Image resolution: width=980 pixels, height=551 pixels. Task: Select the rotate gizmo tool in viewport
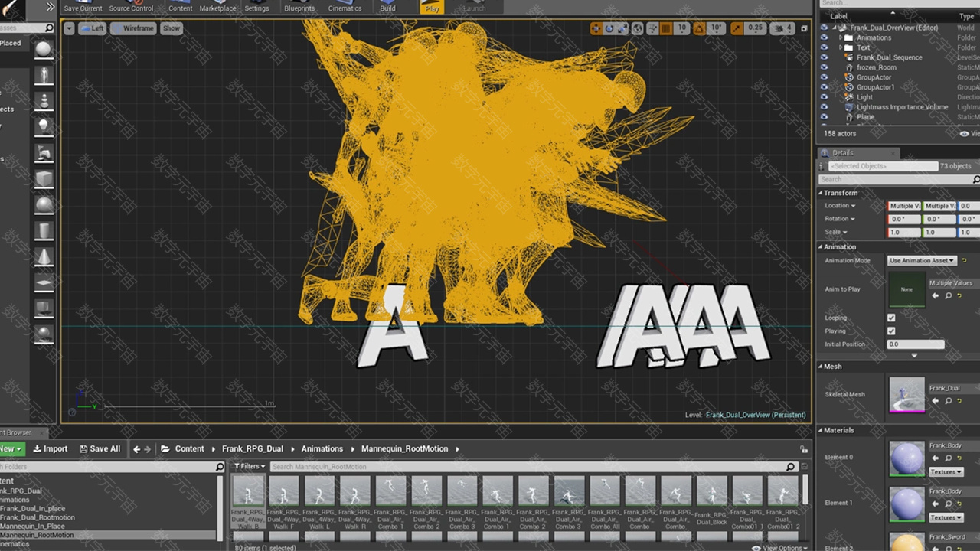click(609, 28)
